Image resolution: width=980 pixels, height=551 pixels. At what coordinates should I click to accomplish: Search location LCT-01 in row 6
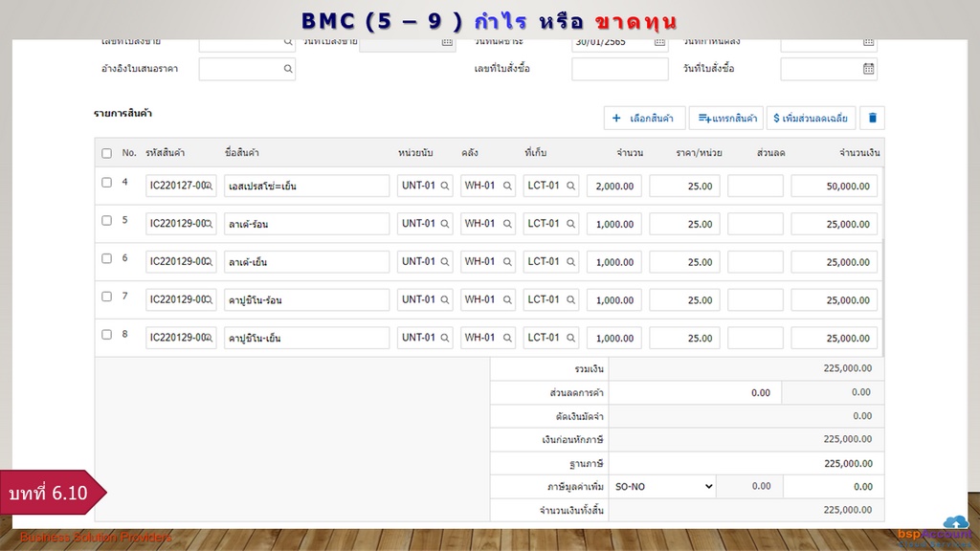coord(570,262)
